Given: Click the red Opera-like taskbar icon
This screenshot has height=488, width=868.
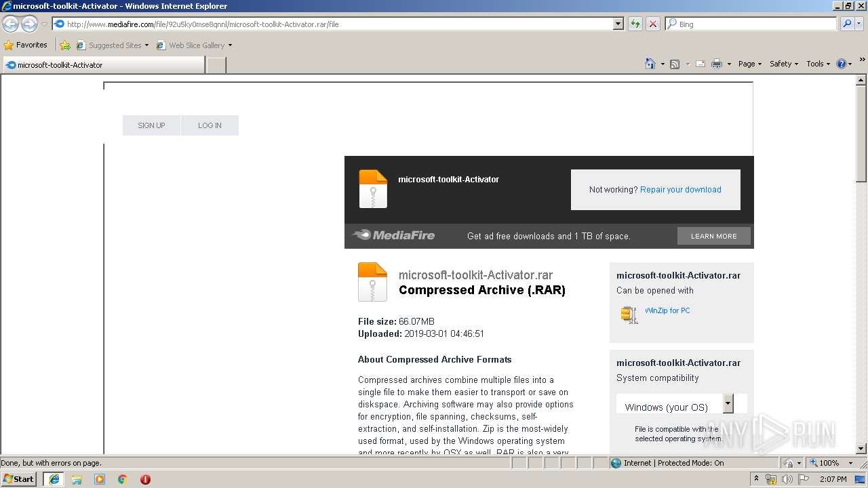Looking at the screenshot, I should (x=145, y=479).
